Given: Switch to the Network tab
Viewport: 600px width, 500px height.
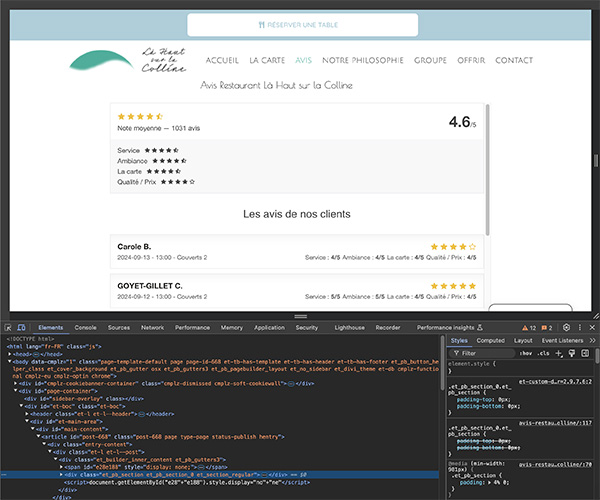Looking at the screenshot, I should [x=152, y=327].
